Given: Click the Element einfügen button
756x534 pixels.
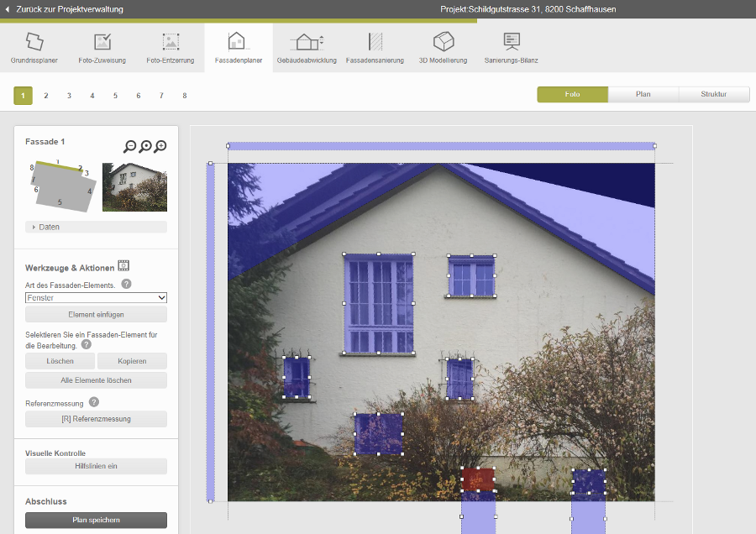Looking at the screenshot, I should click(x=96, y=314).
